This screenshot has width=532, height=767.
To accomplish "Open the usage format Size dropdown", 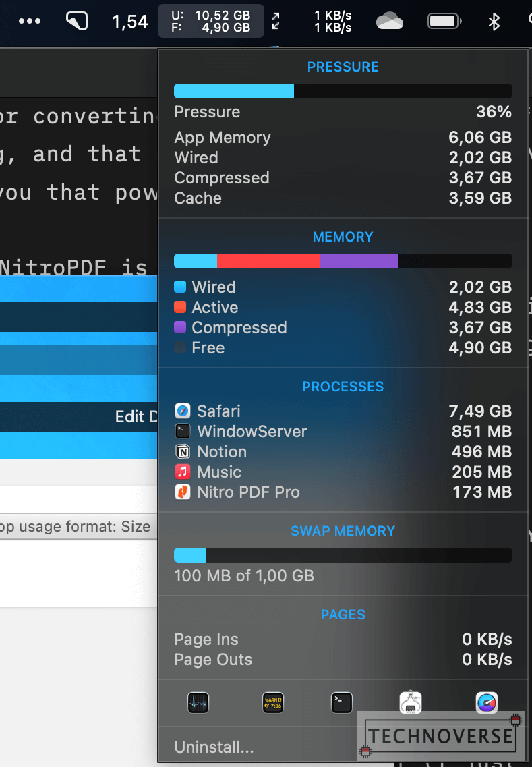I will pyautogui.click(x=78, y=527).
